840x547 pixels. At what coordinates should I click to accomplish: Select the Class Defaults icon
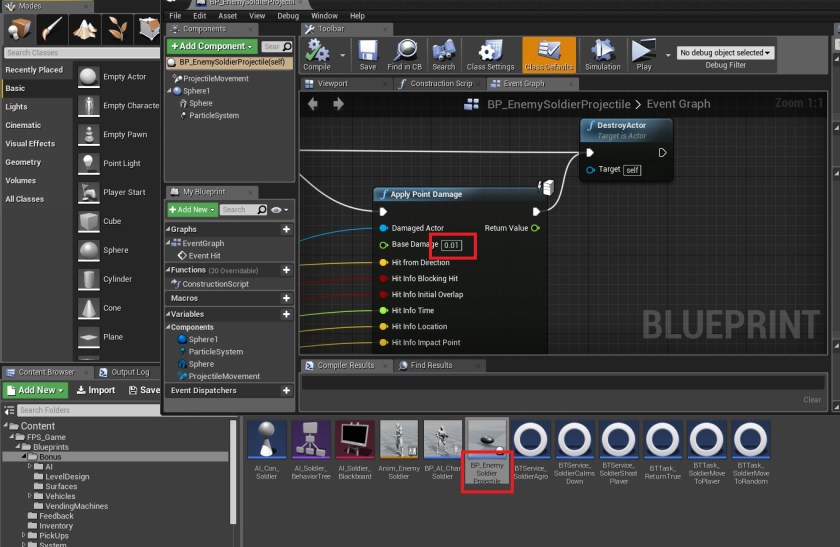tap(549, 53)
